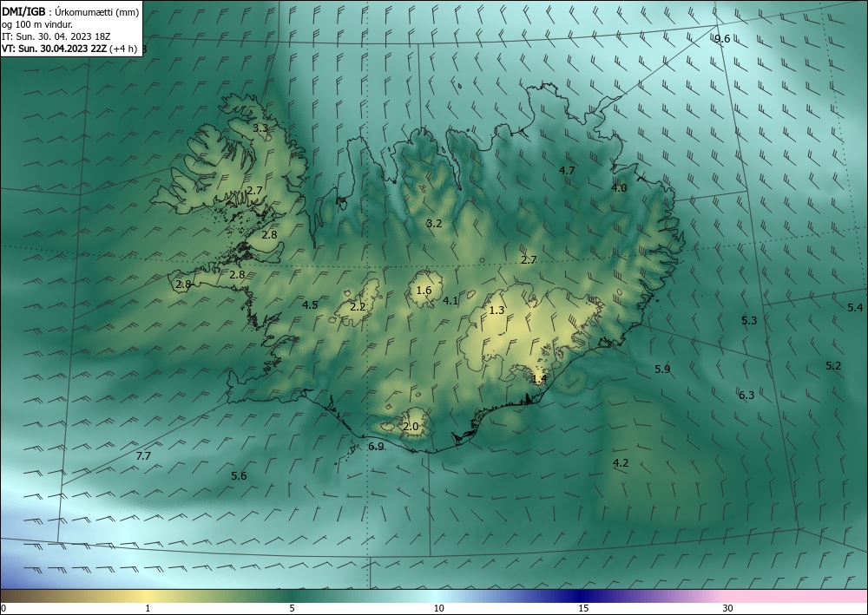Click the 6.3 precipitation value

click(x=746, y=396)
